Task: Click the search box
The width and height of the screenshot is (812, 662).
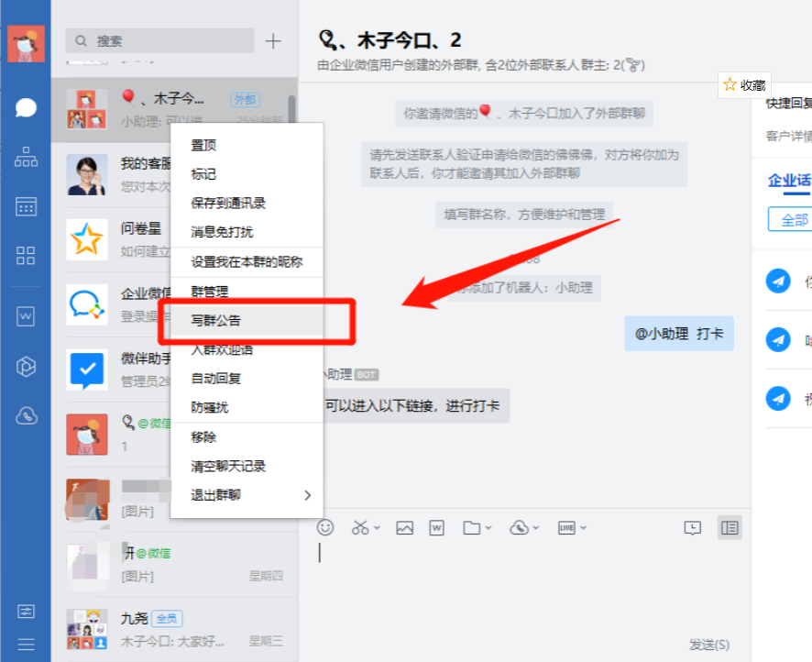Action: click(159, 40)
